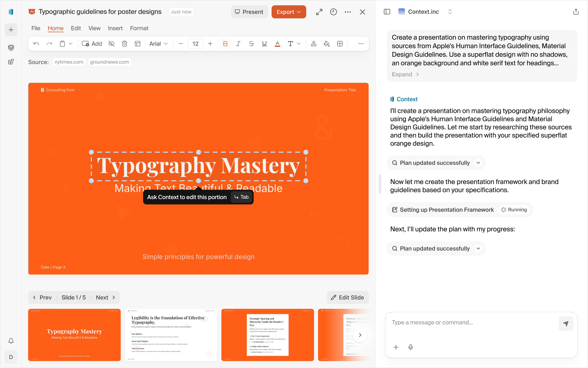Select the Legibility slide thumbnail
Viewport: 588px width, 368px height.
(x=171, y=335)
